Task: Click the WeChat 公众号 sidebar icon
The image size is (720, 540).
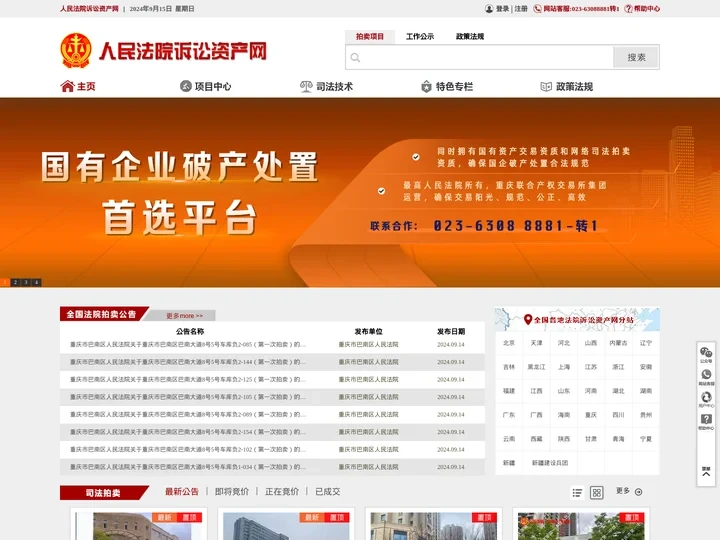Action: click(706, 353)
